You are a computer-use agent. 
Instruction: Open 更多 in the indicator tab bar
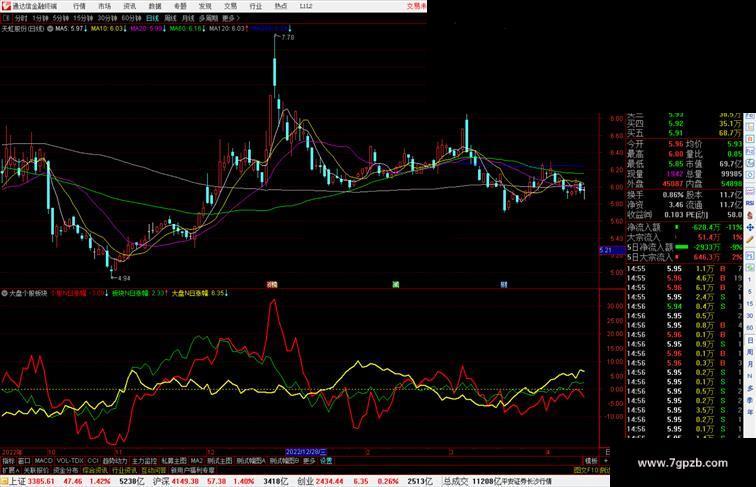309,461
